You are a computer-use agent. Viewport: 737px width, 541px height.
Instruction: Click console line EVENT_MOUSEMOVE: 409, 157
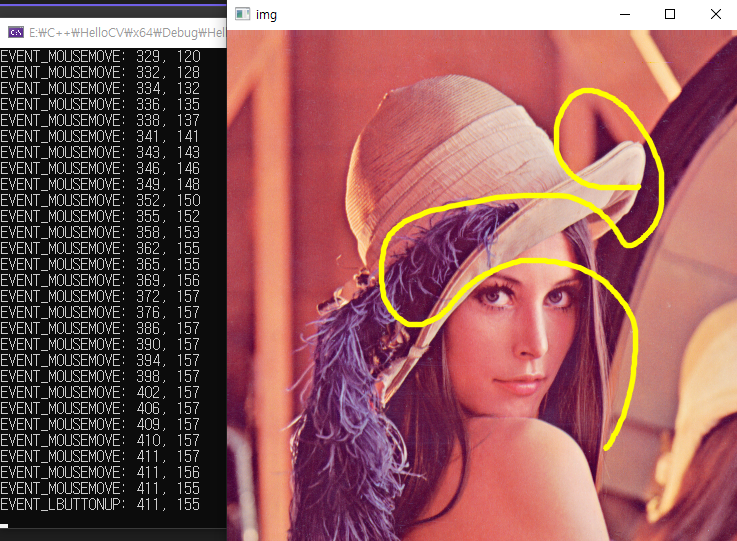point(100,424)
